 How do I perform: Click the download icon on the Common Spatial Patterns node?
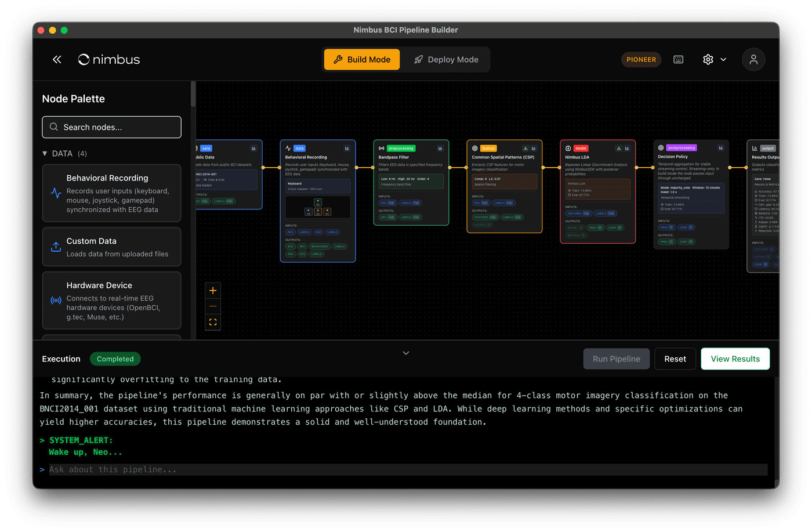coord(525,148)
